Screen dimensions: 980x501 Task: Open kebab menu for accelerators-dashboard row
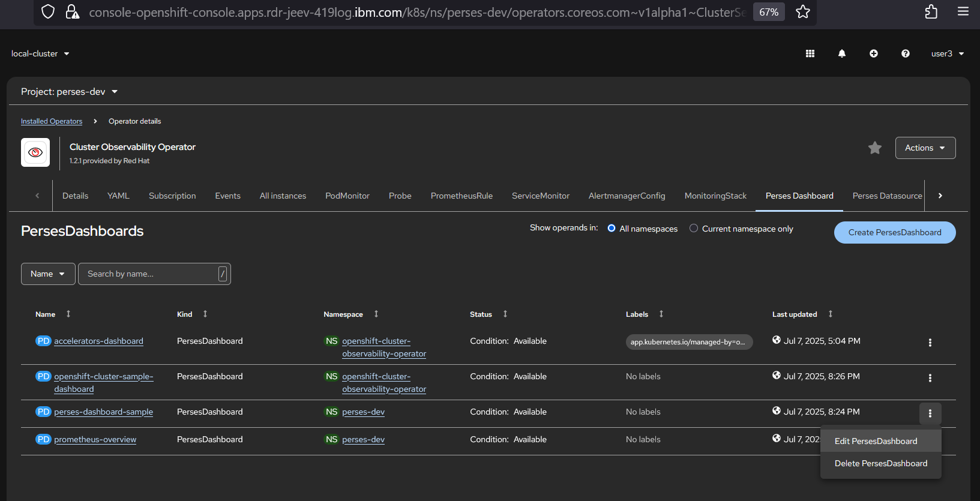pos(930,343)
